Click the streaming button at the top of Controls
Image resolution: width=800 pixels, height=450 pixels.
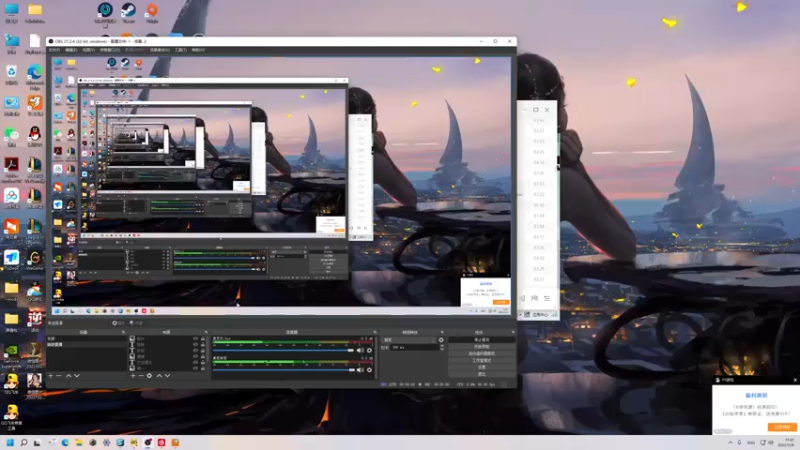pyautogui.click(x=482, y=340)
